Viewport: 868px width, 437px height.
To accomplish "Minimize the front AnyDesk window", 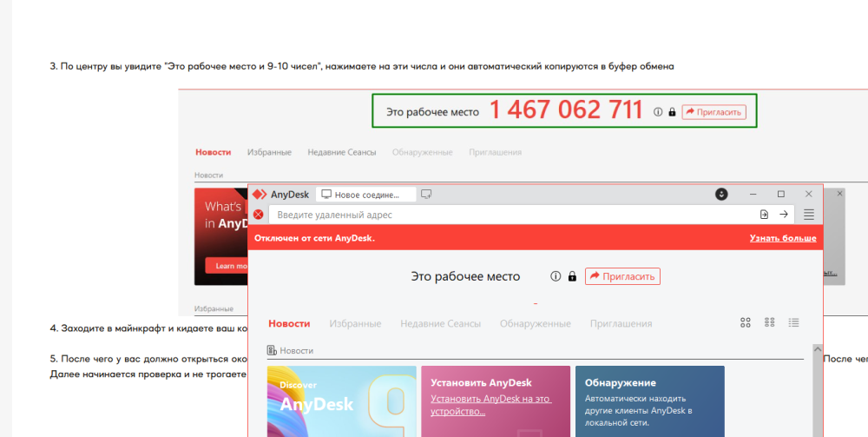I will 753,195.
